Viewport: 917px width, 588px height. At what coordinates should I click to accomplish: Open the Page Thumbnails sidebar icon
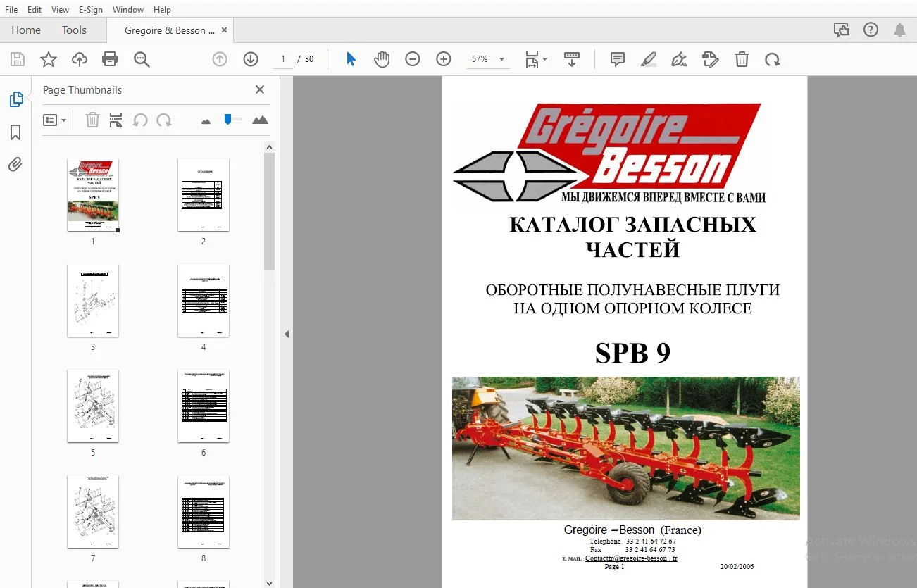pos(15,99)
